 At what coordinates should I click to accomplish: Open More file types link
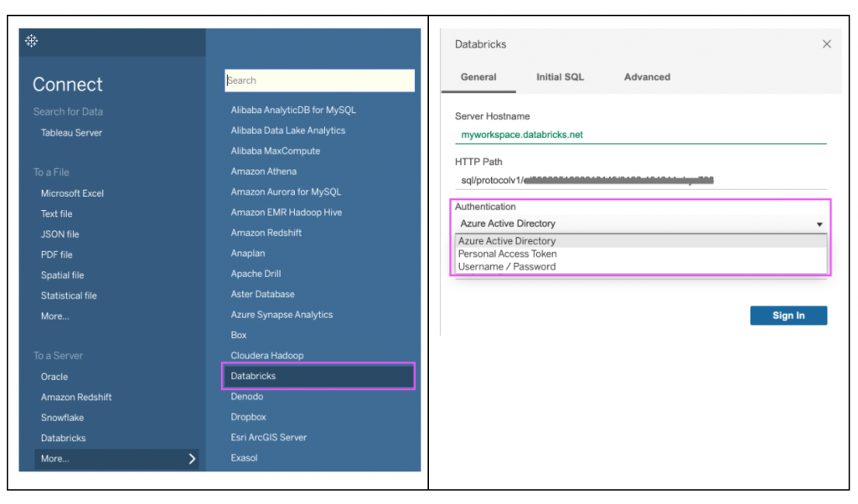click(x=55, y=316)
